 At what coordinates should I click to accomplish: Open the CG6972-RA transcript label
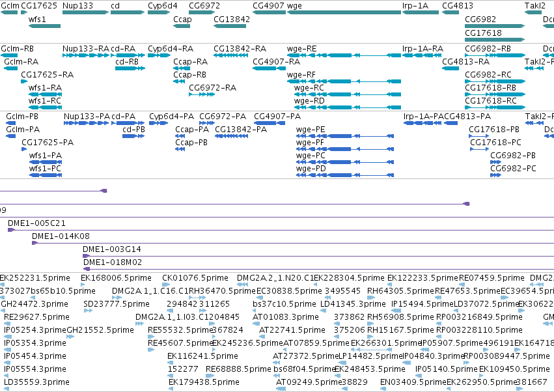(212, 88)
